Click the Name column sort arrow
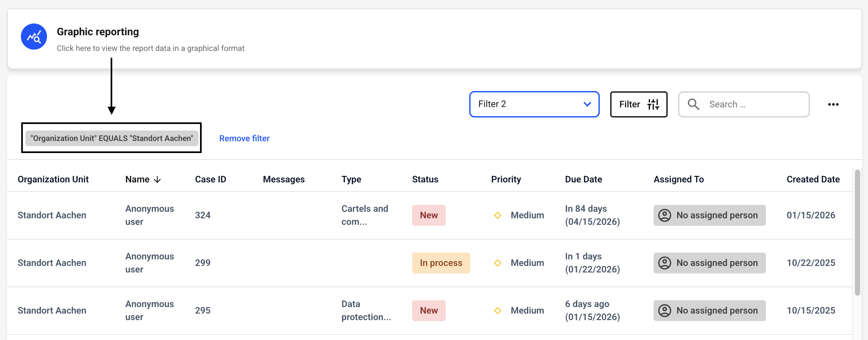Viewport: 868px width, 340px height. tap(157, 179)
